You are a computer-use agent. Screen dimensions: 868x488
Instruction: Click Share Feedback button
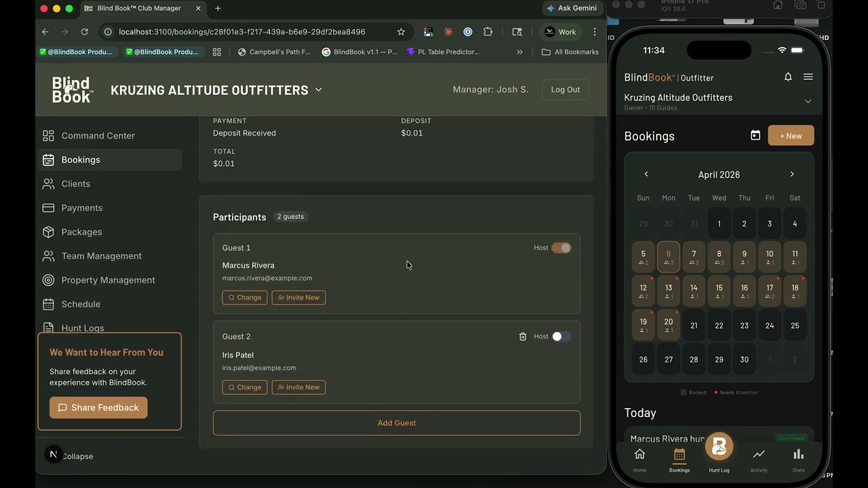pyautogui.click(x=98, y=407)
